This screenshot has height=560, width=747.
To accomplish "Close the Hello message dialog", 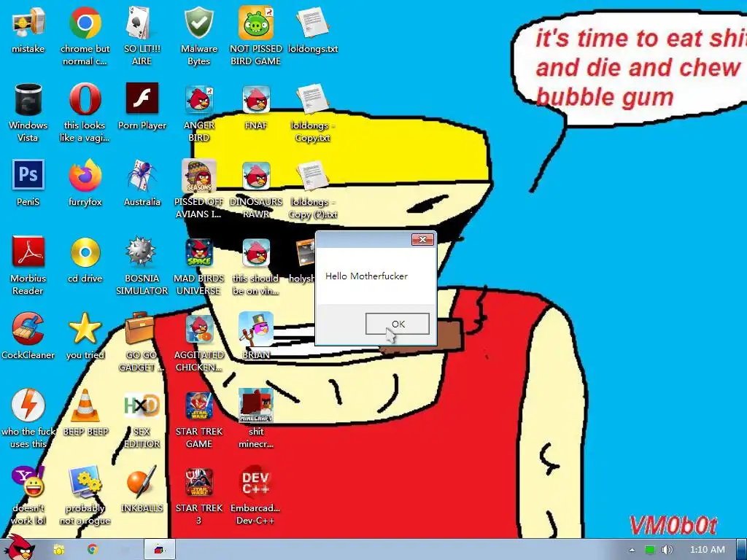I will (x=422, y=239).
